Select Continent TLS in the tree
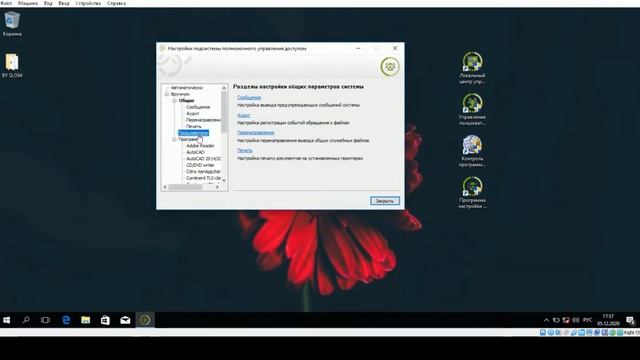Image resolution: width=640 pixels, height=360 pixels. coord(203,178)
